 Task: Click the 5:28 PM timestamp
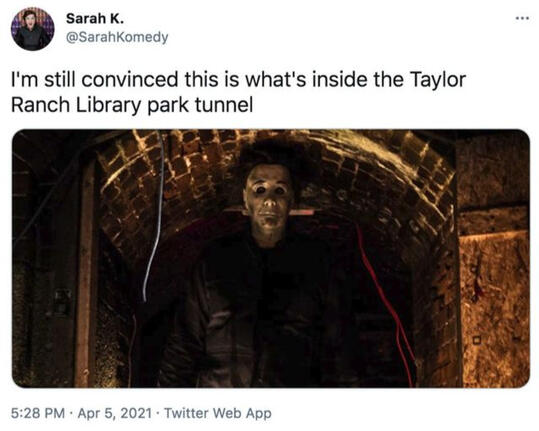point(38,413)
